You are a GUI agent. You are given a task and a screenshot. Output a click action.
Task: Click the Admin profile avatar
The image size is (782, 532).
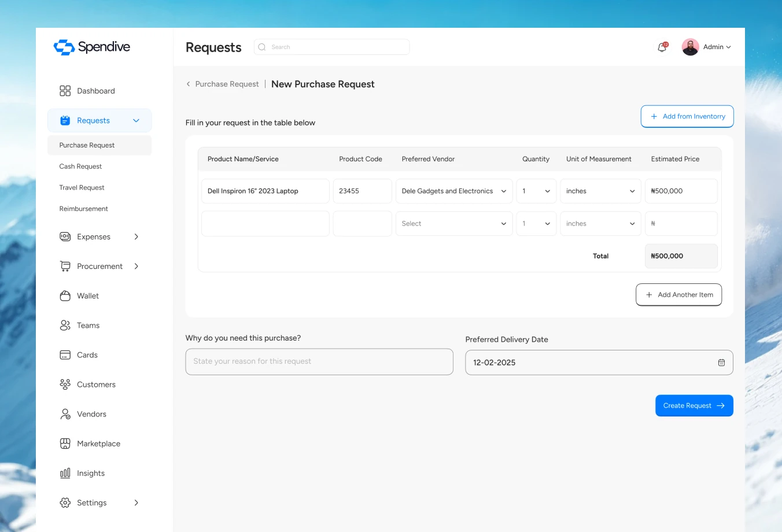690,47
